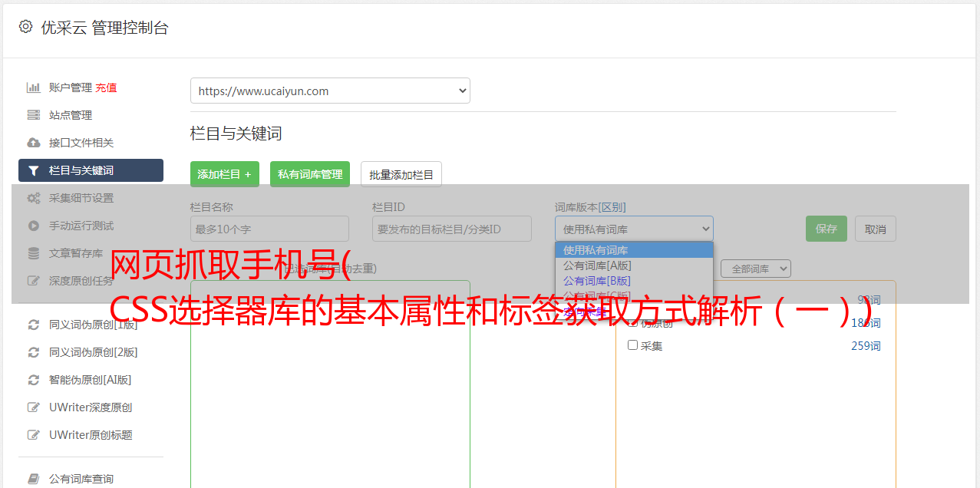Click the book icon for 公有词库查询
This screenshot has height=488, width=980.
pos(33,479)
